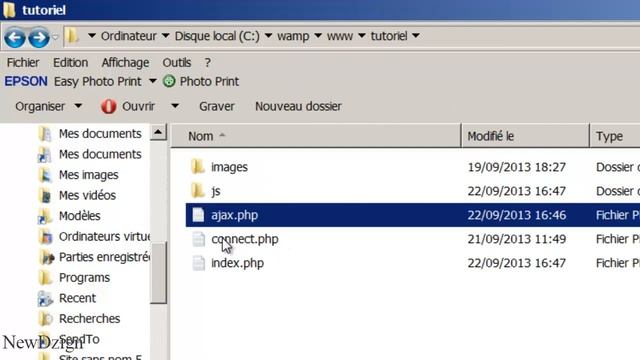
Task: Click the connect.php file icon
Action: [x=198, y=239]
